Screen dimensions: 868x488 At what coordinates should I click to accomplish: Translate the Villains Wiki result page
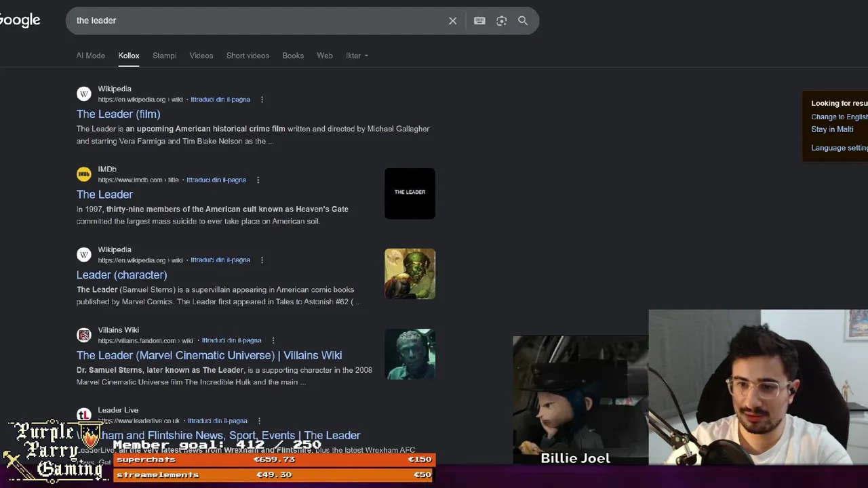[x=232, y=341]
